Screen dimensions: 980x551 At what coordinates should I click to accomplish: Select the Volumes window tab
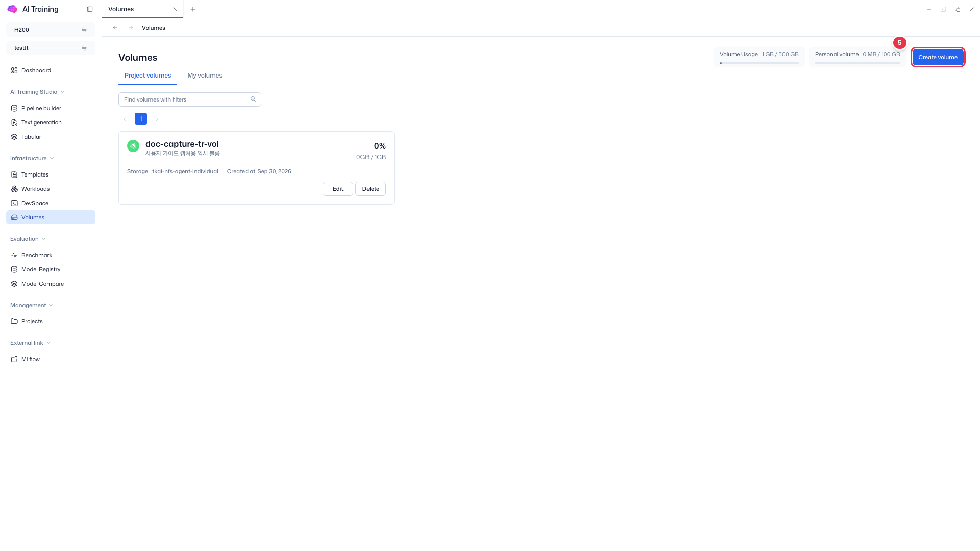tap(142, 9)
